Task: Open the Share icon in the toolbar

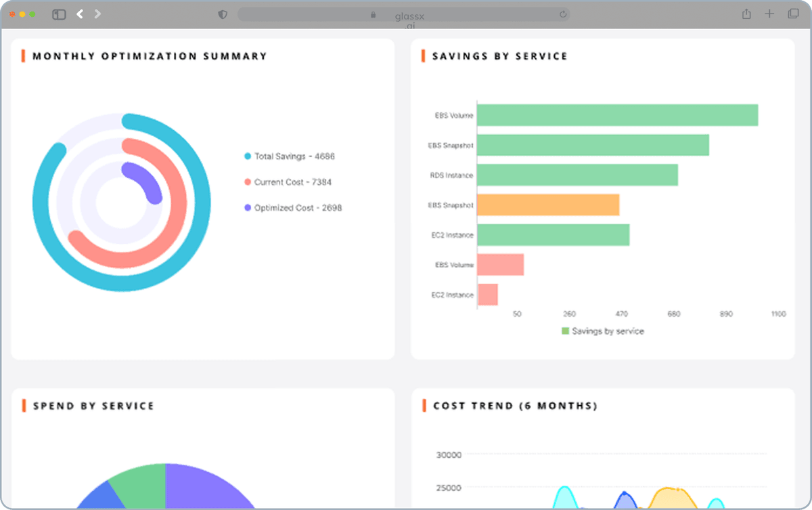Action: point(746,14)
